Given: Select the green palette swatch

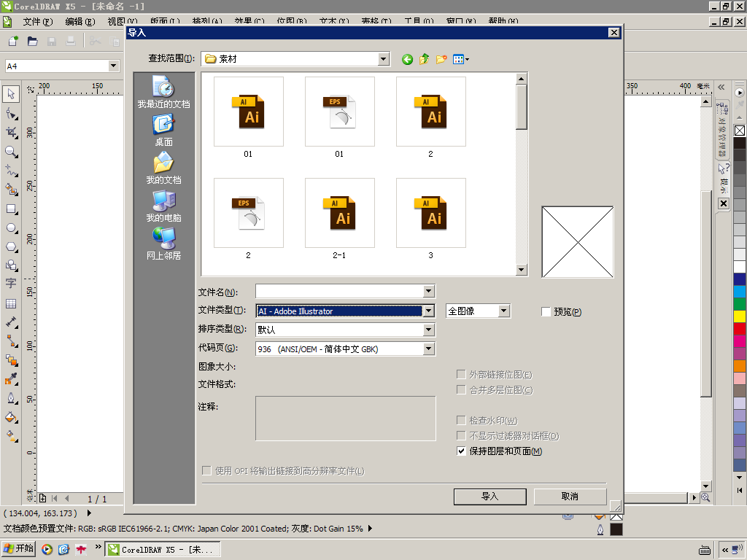Looking at the screenshot, I should coord(740,304).
